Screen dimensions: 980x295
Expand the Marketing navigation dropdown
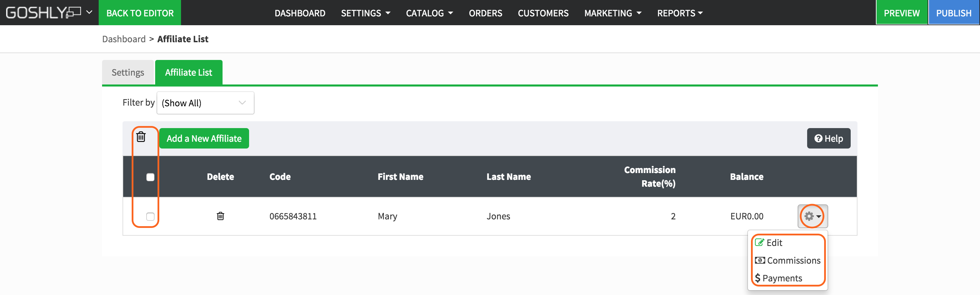(612, 13)
